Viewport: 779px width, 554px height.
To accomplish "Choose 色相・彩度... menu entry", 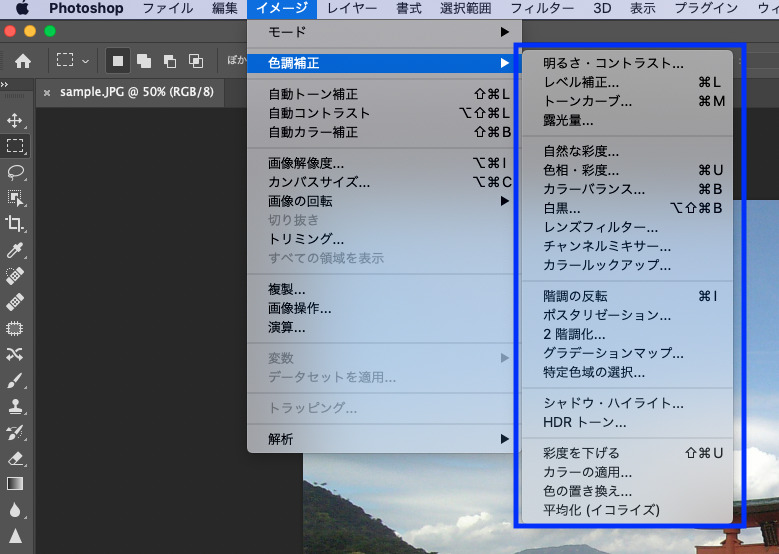I will pos(627,170).
